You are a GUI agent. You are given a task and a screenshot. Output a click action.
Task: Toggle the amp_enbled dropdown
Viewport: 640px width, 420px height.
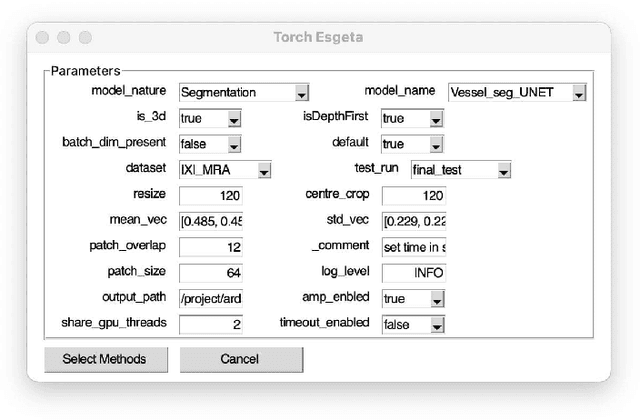point(412,299)
